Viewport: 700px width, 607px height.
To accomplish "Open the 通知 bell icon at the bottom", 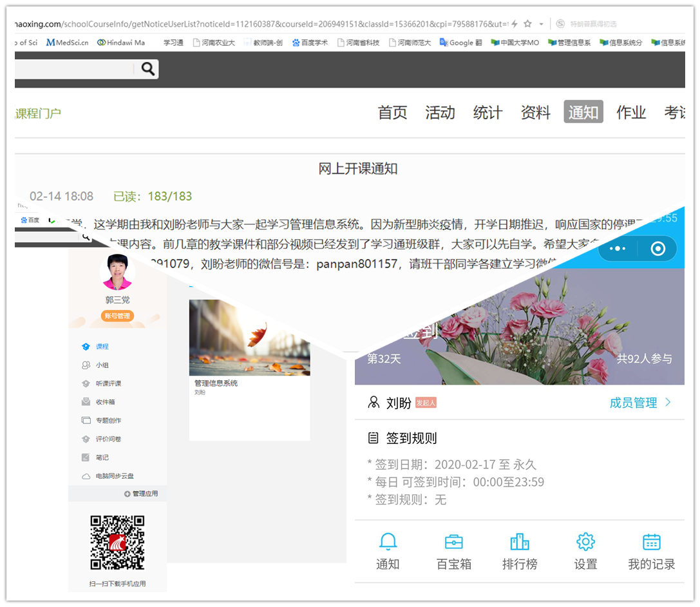I will coord(388,542).
